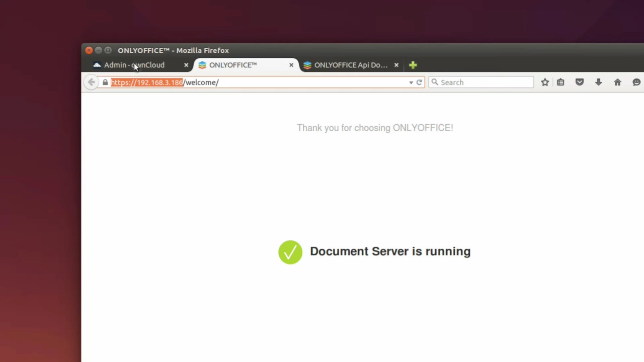Open the Downloads arrow panel
This screenshot has width=644, height=362.
(599, 82)
